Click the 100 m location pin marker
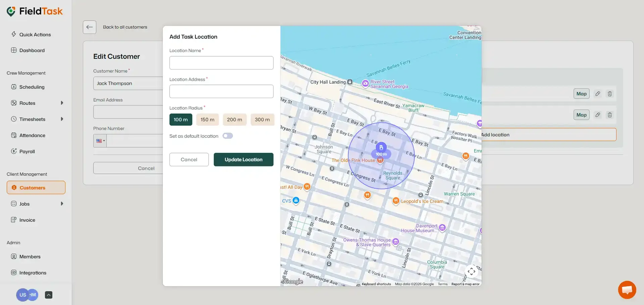 (381, 147)
